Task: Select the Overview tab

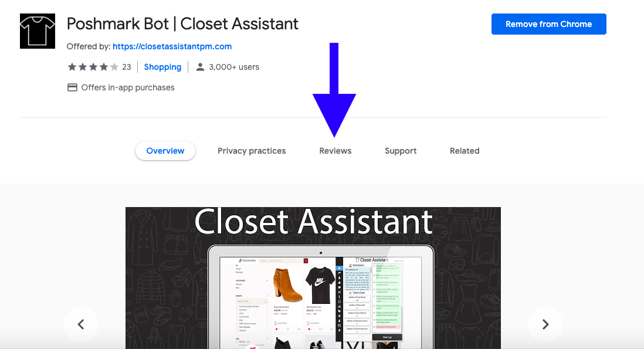Action: 165,151
